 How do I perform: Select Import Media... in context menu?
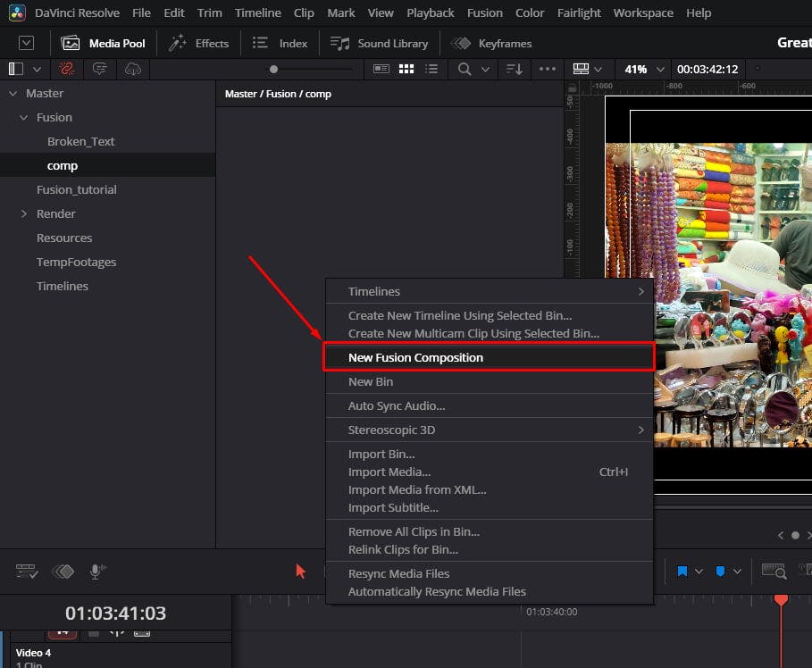(x=389, y=472)
